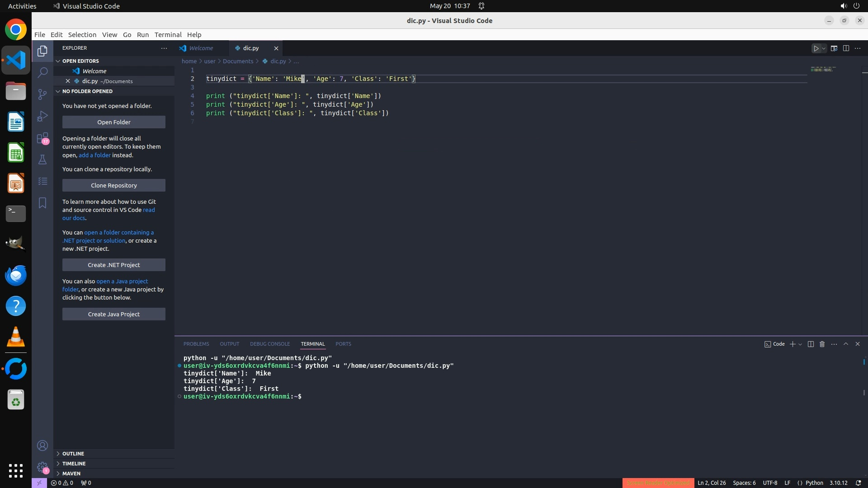Open the new terminal launch profile dropdown
The width and height of the screenshot is (868, 488).
tap(800, 344)
